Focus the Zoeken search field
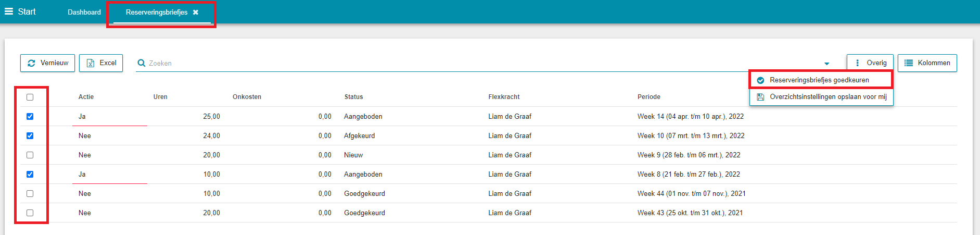Image resolution: width=980 pixels, height=235 pixels. coord(479,63)
